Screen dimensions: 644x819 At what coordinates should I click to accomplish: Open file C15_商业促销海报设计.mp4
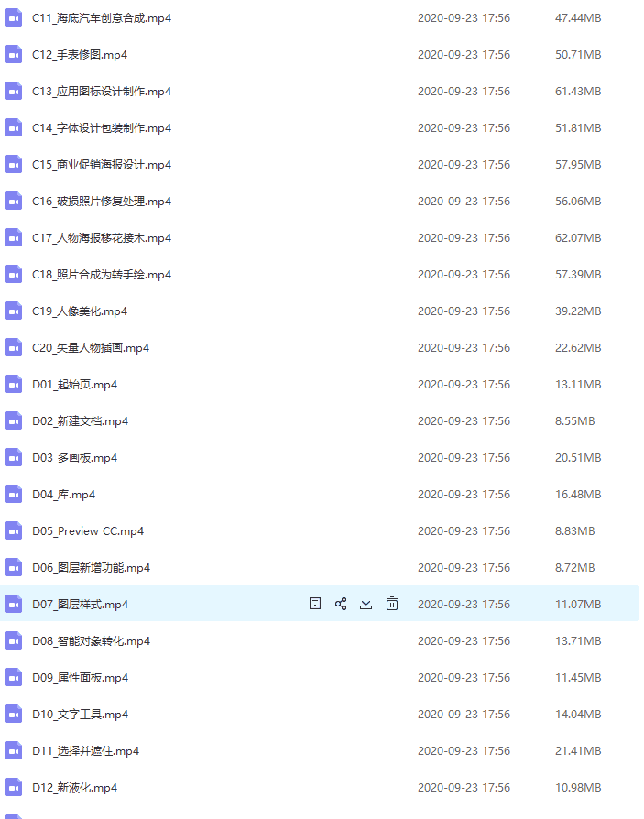[x=102, y=165]
